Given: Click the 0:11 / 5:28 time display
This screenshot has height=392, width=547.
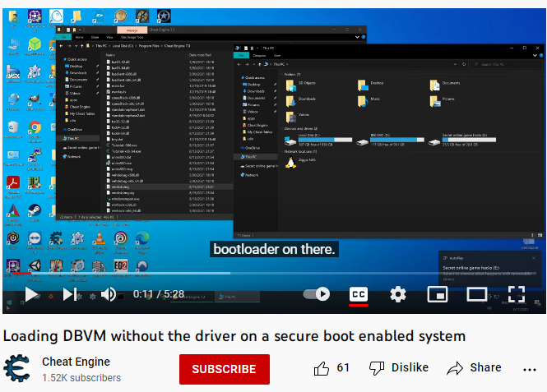Looking at the screenshot, I should point(159,293).
